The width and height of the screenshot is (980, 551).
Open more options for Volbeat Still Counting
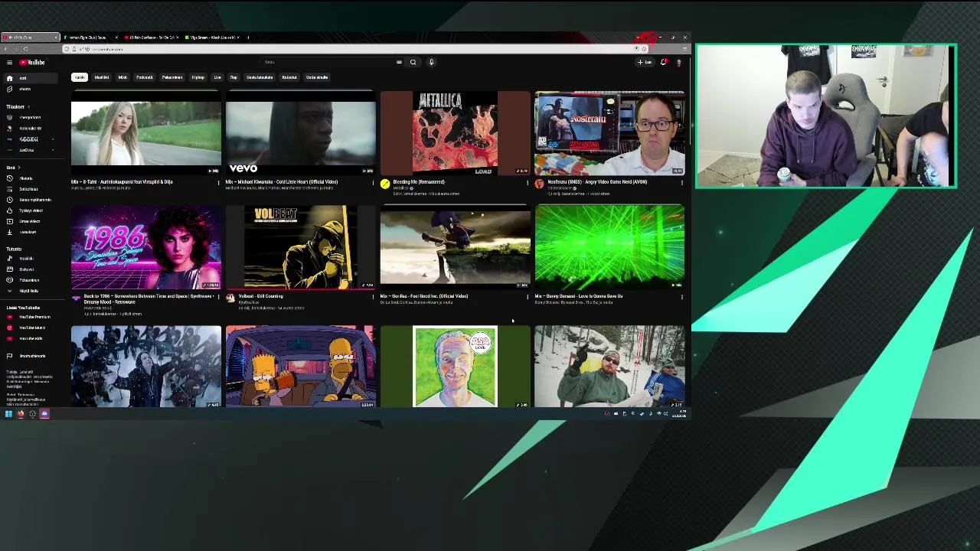373,297
